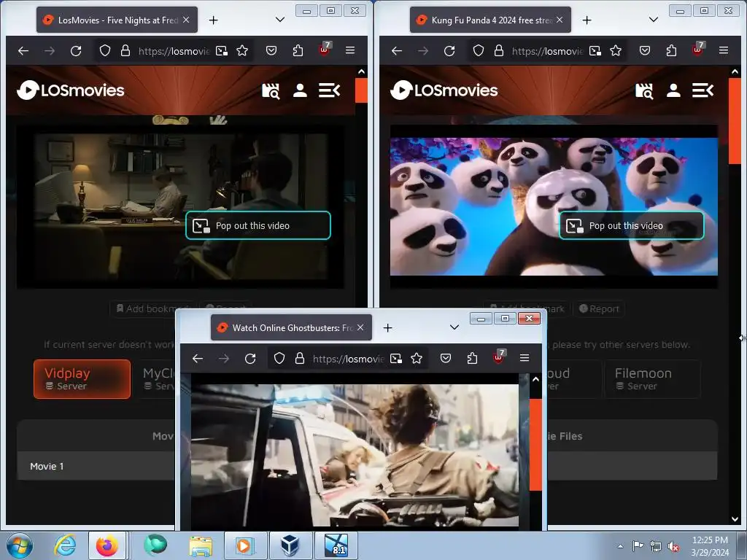Bookmark star in Ghostbusters window
Image resolution: width=747 pixels, height=560 pixels.
(x=417, y=358)
